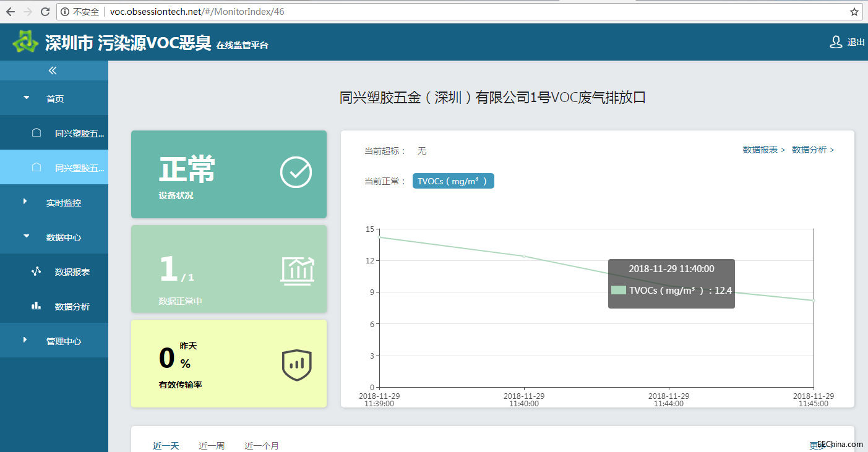Select highlighted 同兴塑胶五 sidebar entry

(x=54, y=167)
